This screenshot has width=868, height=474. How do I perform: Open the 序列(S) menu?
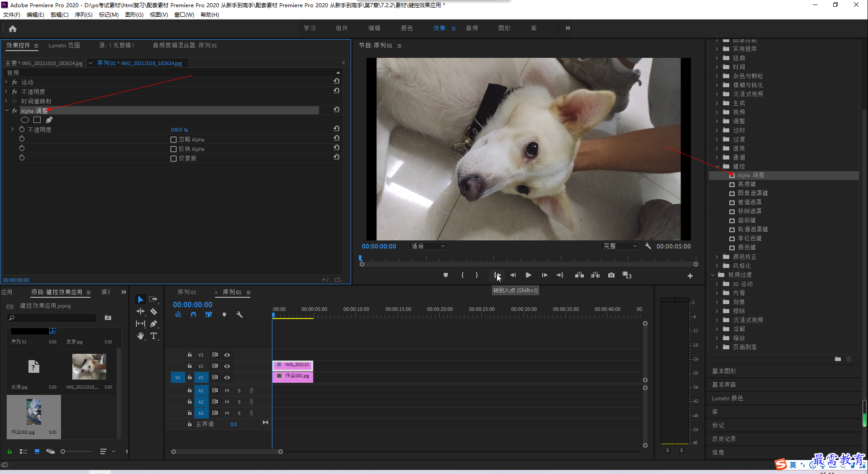(84, 15)
